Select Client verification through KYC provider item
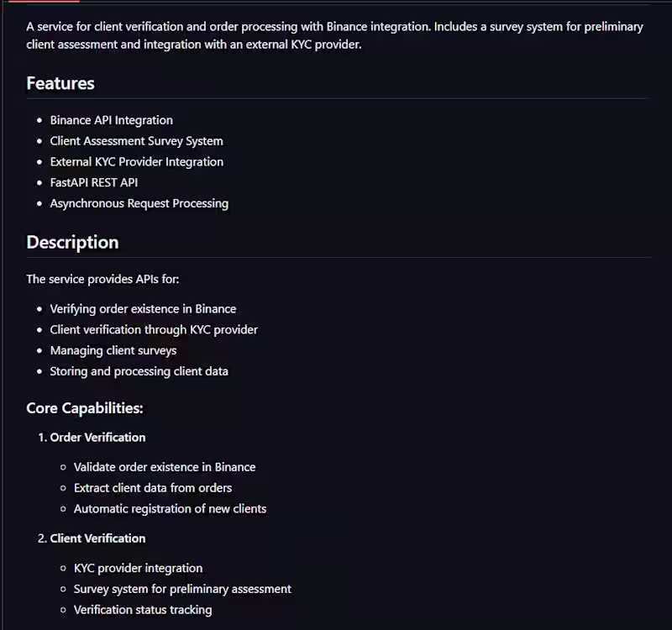Image resolution: width=672 pixels, height=630 pixels. [154, 329]
